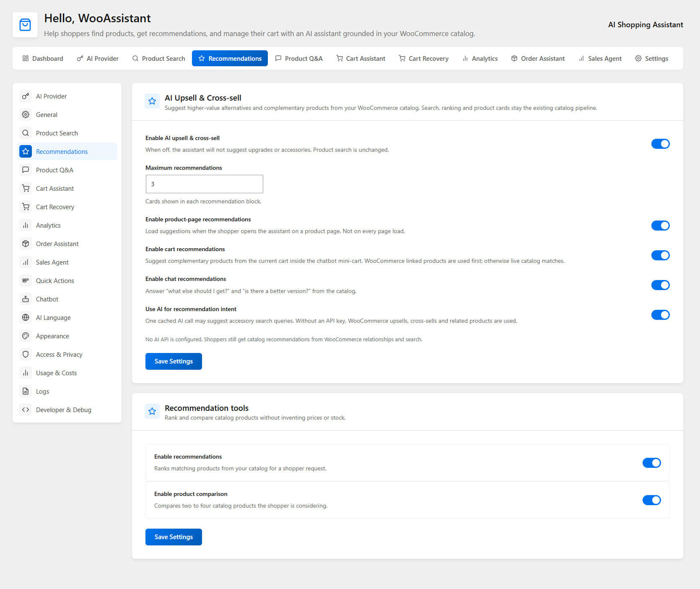Click the document icon beside Logs
This screenshot has width=700, height=589.
coord(26,391)
